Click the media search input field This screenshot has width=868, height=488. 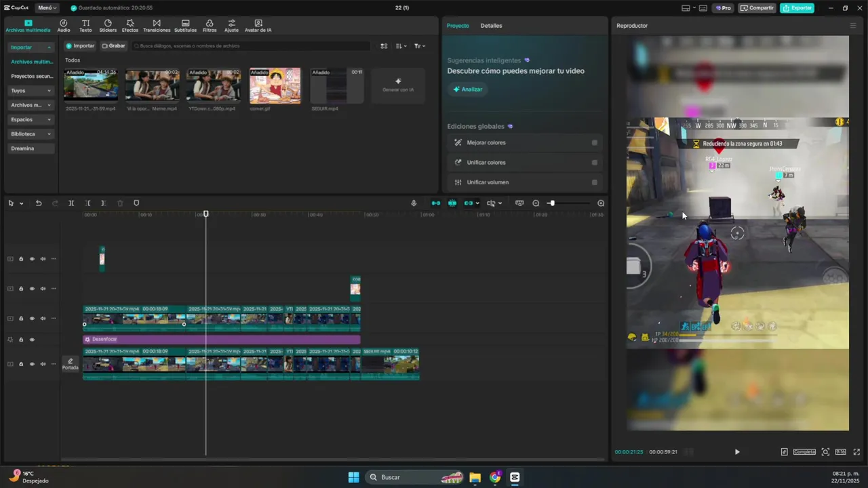click(x=251, y=46)
